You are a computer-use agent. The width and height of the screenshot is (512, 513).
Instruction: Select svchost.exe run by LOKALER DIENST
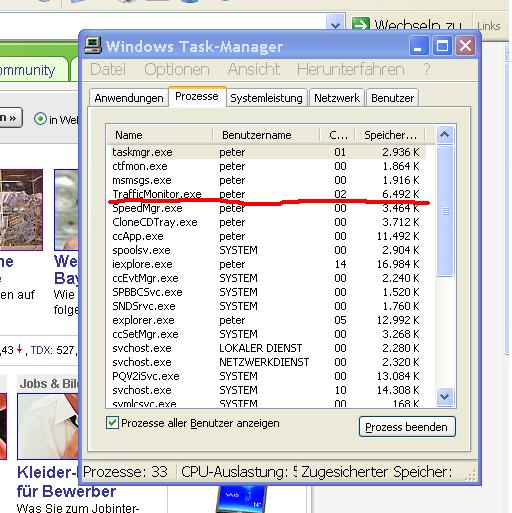266,348
